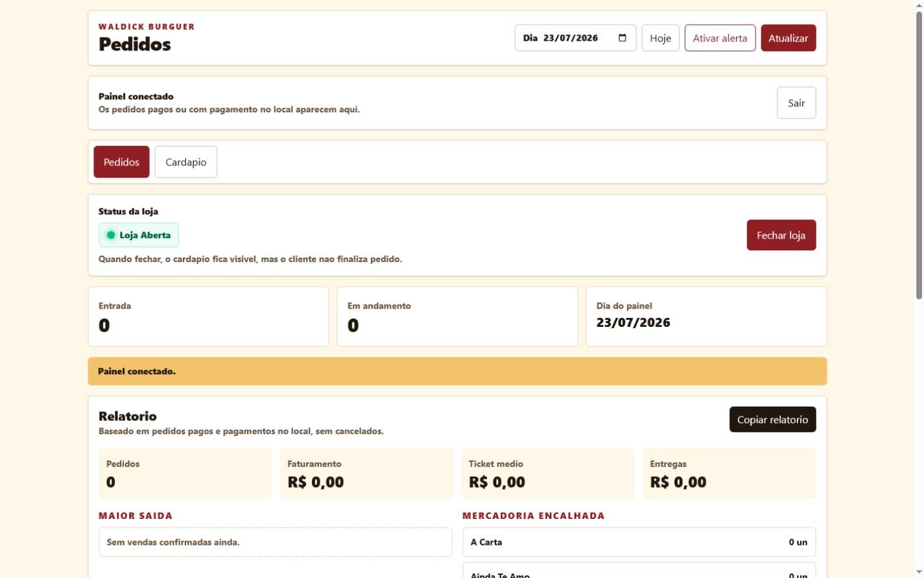Select the Entrada counter card

pyautogui.click(x=208, y=317)
